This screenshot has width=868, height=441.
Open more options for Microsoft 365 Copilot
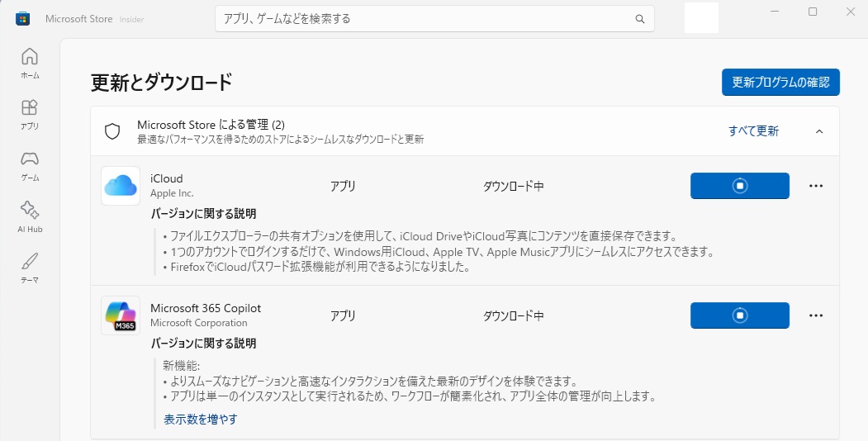coord(816,315)
